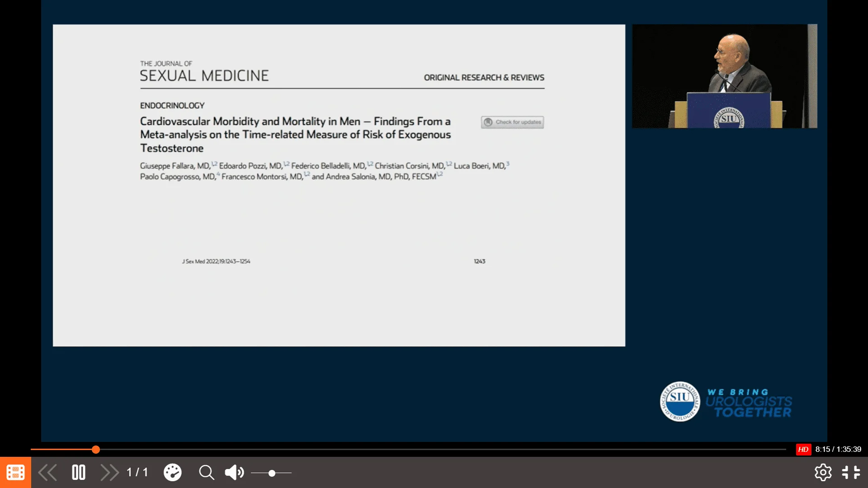The width and height of the screenshot is (868, 488).
Task: Click the SEXUAL MEDICINE journal title
Action: 204,75
